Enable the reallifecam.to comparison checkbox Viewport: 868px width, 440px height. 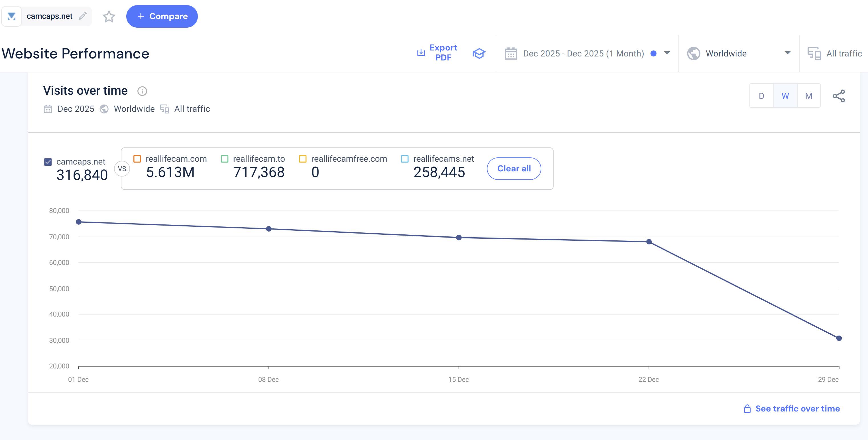pos(224,159)
